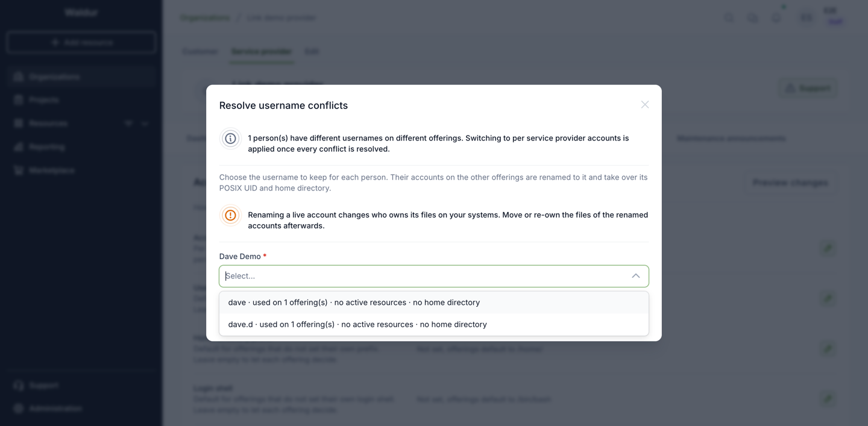Open Organizations in the sidebar
The image size is (868, 426).
pyautogui.click(x=81, y=77)
